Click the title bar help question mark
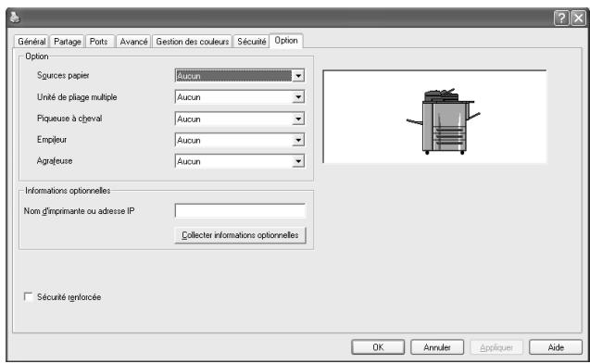This screenshot has width=590, height=364. pyautogui.click(x=561, y=18)
